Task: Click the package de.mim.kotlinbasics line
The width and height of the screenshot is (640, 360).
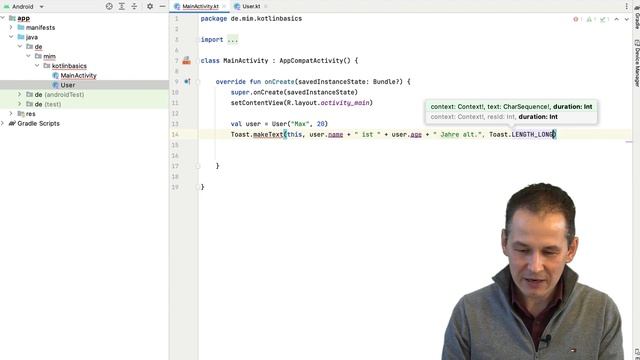Action: coord(251,18)
